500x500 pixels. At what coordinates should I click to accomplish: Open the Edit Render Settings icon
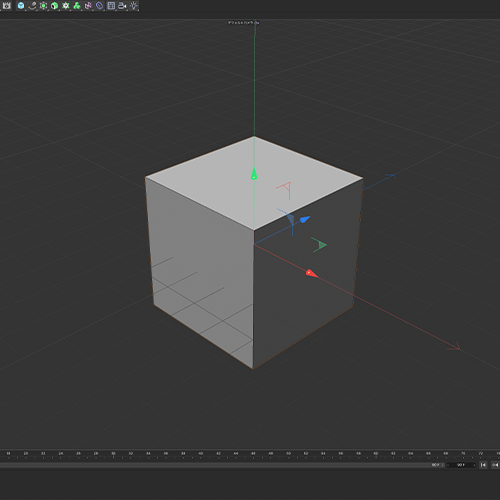pos(6,5)
